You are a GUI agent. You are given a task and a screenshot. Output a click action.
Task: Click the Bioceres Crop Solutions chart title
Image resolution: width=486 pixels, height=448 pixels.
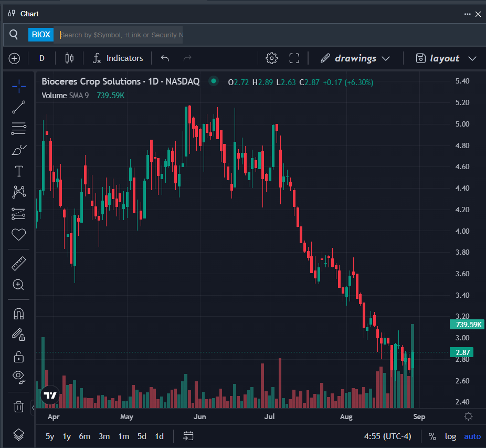click(121, 81)
